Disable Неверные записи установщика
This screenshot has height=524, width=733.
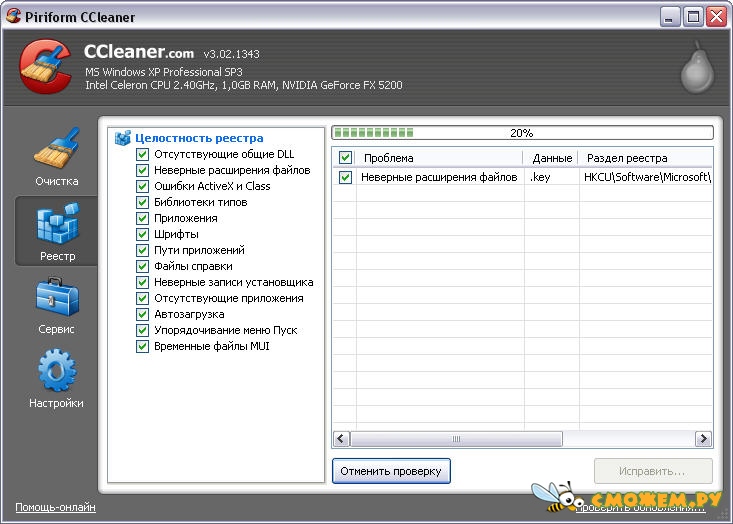(143, 282)
